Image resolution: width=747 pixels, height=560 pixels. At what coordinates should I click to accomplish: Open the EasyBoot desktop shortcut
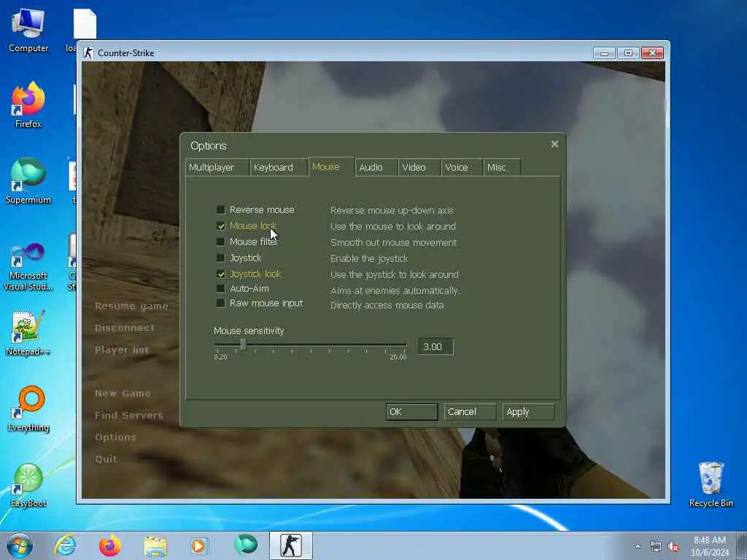pos(28,485)
